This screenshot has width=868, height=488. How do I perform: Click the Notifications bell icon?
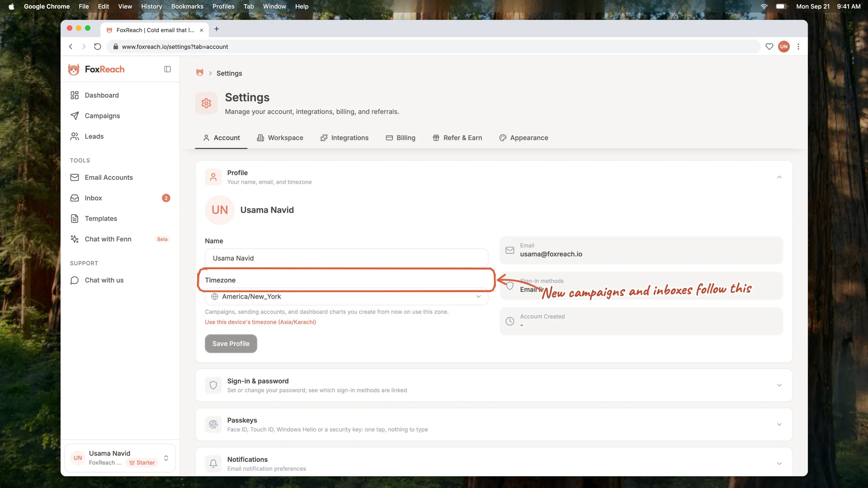coord(213,463)
